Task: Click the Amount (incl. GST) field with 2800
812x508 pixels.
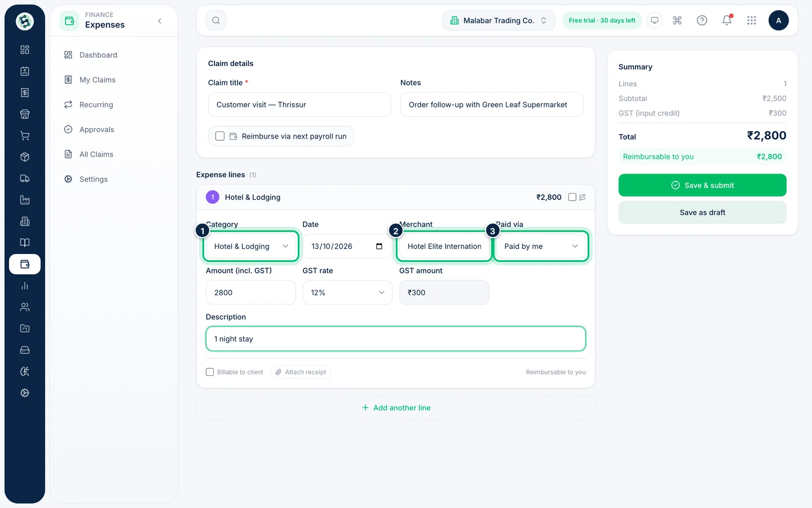Action: tap(251, 293)
